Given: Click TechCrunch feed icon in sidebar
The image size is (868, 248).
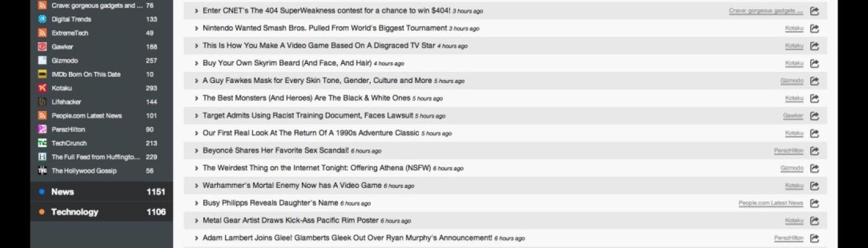Looking at the screenshot, I should pos(42,143).
